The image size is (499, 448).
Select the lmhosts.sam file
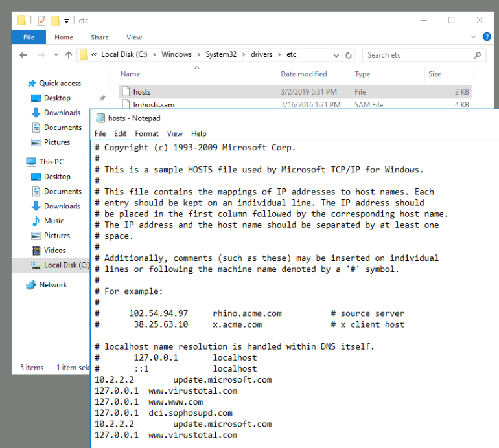[x=154, y=105]
